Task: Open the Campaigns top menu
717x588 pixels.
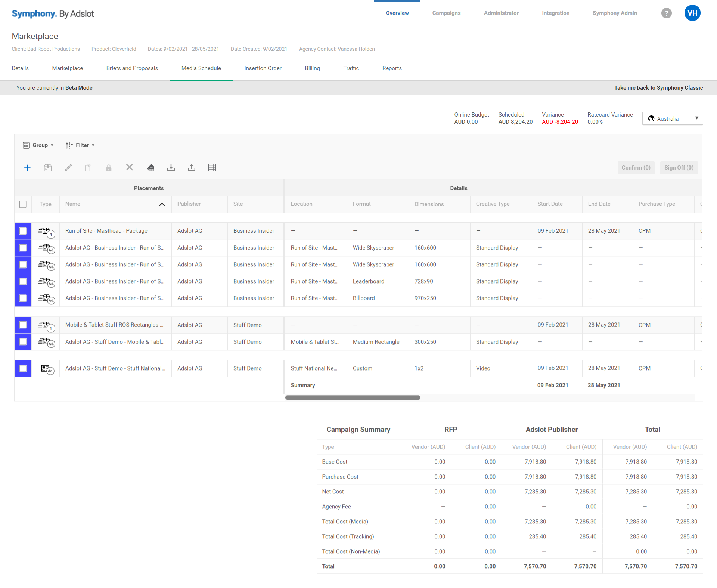Action: coord(446,13)
